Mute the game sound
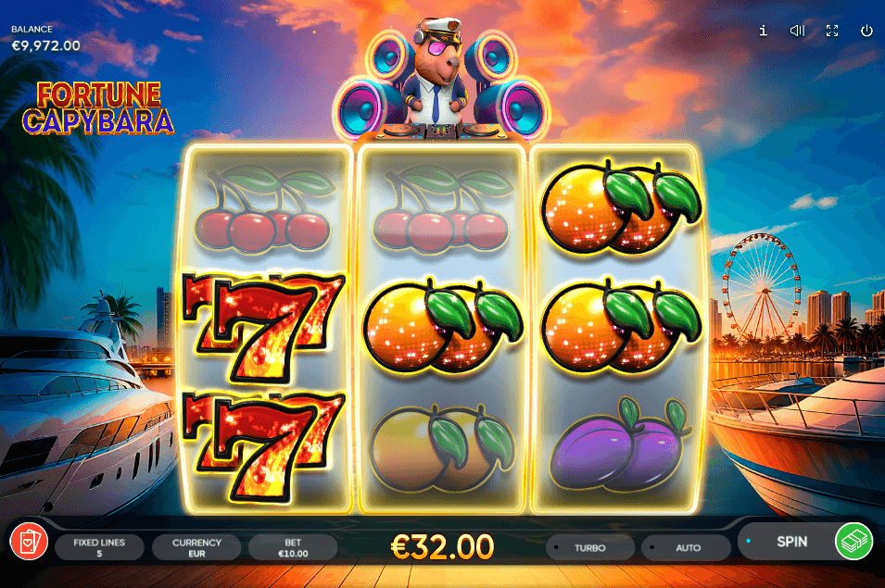Viewport: 885px width, 588px height. pyautogui.click(x=797, y=31)
